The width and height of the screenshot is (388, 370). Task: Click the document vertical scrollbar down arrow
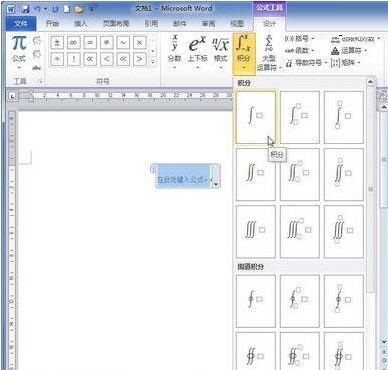(x=383, y=342)
